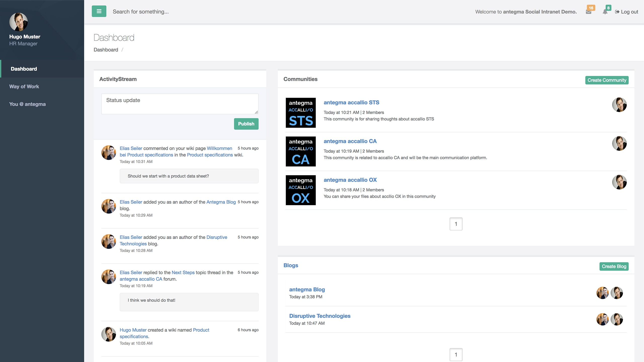The height and width of the screenshot is (362, 644).
Task: Click member avatar in accallio CA row
Action: click(x=619, y=143)
